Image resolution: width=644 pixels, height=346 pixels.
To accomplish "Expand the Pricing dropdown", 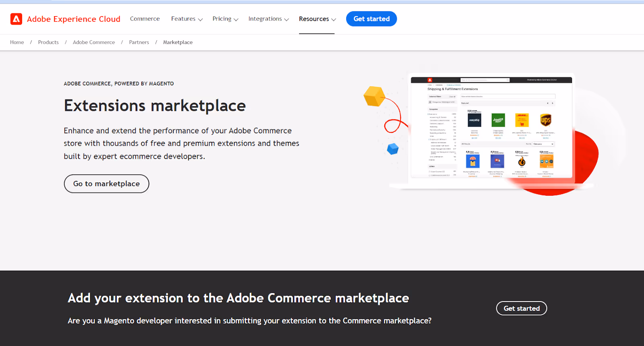I will (225, 19).
